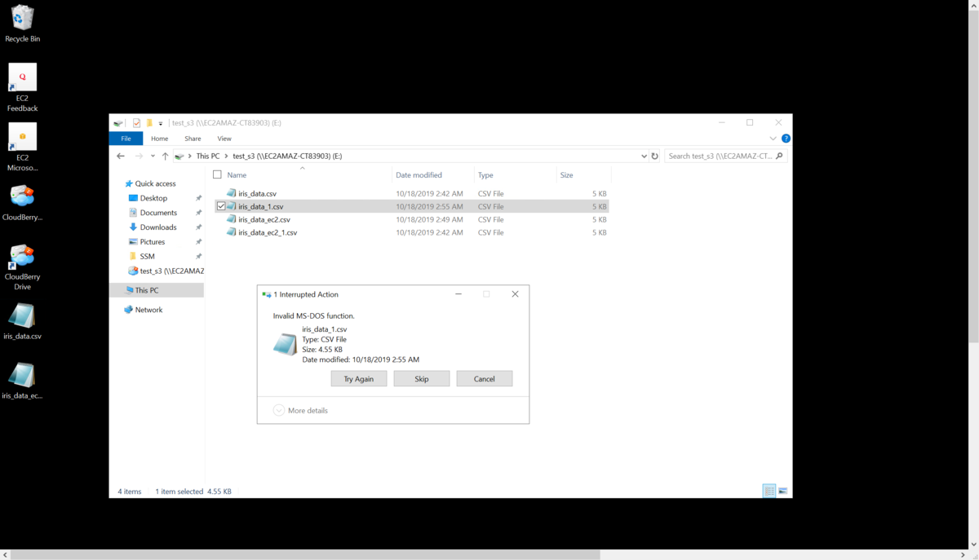Click the file icon in Interrupted Action dialog
This screenshot has height=560, width=979.
(x=285, y=345)
